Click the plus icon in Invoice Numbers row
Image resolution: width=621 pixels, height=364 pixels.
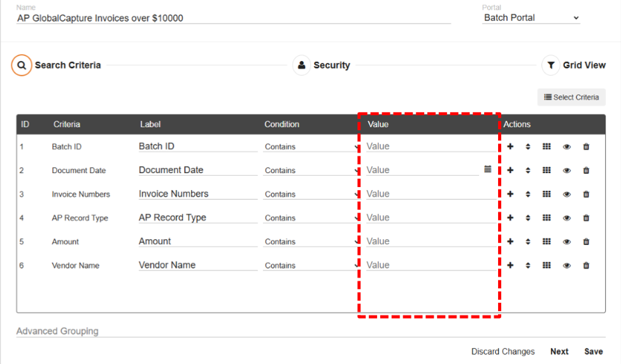pos(510,194)
